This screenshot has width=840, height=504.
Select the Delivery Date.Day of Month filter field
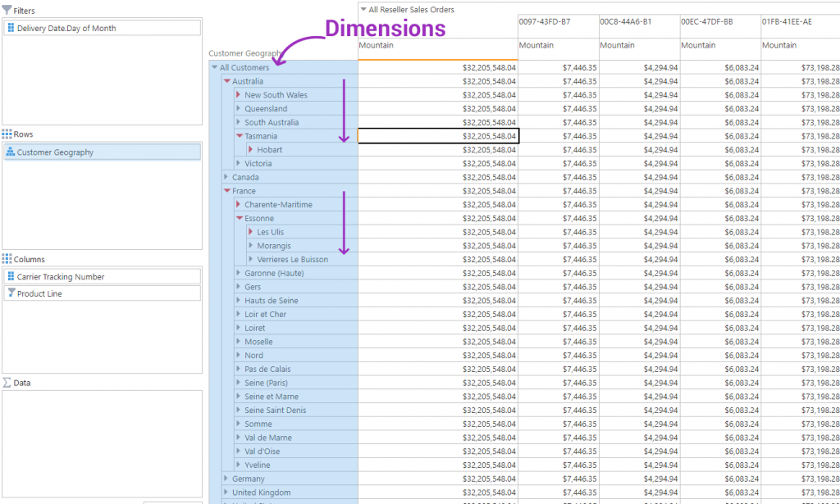(80, 27)
